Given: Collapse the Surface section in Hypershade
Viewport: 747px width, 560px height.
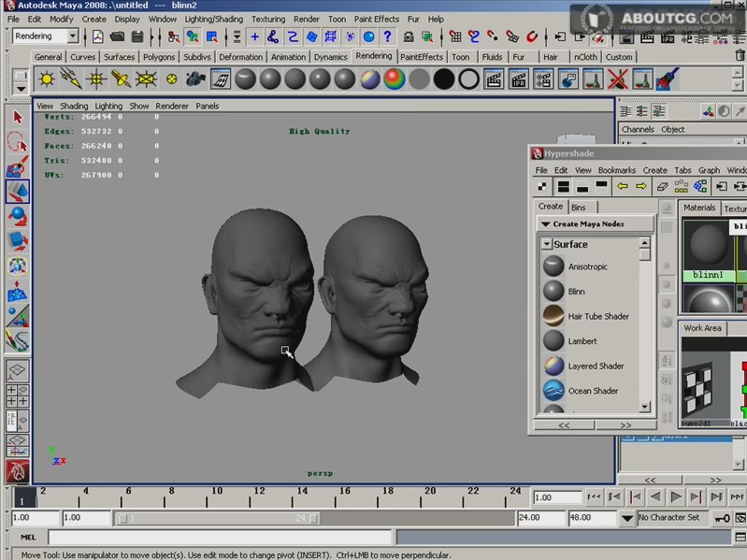Looking at the screenshot, I should click(547, 244).
